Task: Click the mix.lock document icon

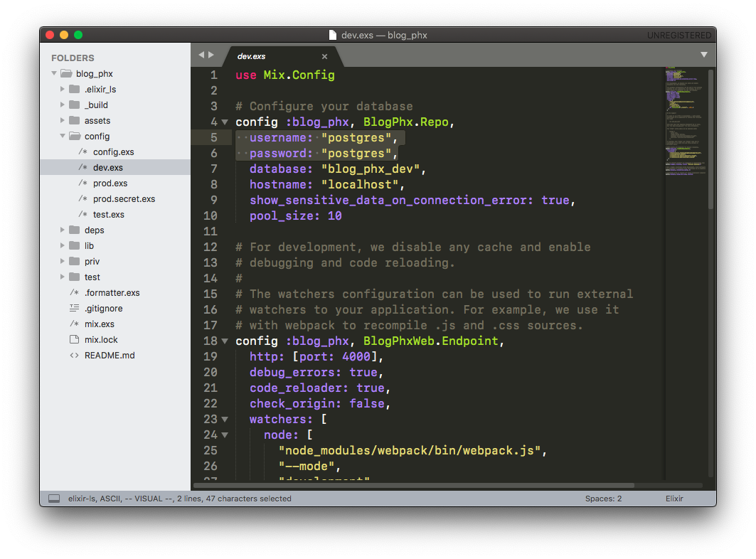Action: pos(74,339)
